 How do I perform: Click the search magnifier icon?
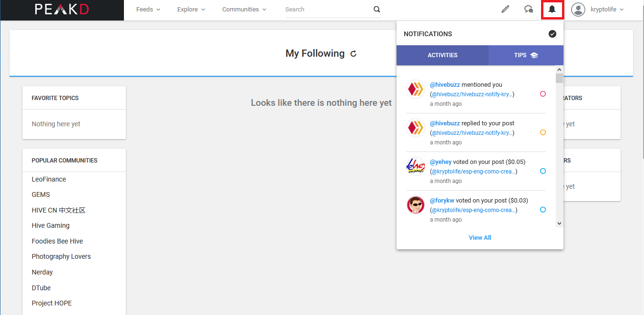click(x=377, y=9)
